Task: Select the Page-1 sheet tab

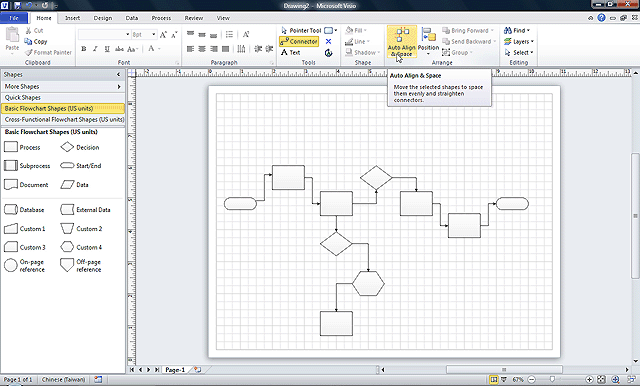Action: [x=175, y=370]
